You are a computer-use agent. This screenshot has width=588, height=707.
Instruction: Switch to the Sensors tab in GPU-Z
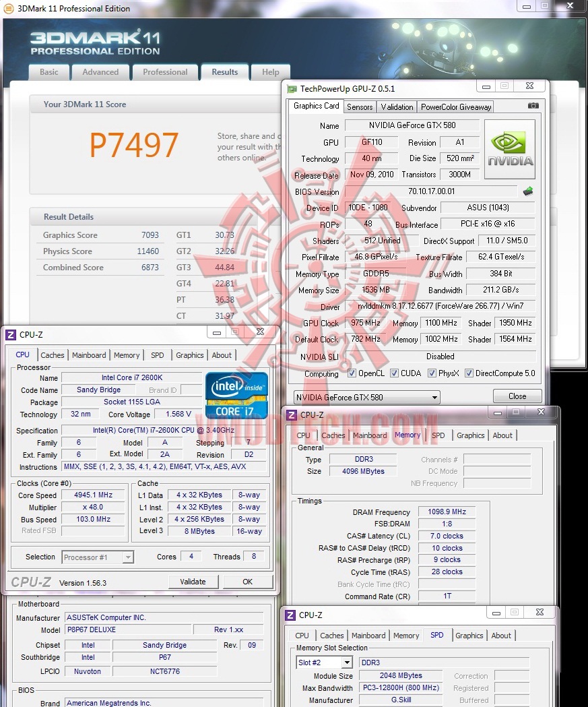360,107
